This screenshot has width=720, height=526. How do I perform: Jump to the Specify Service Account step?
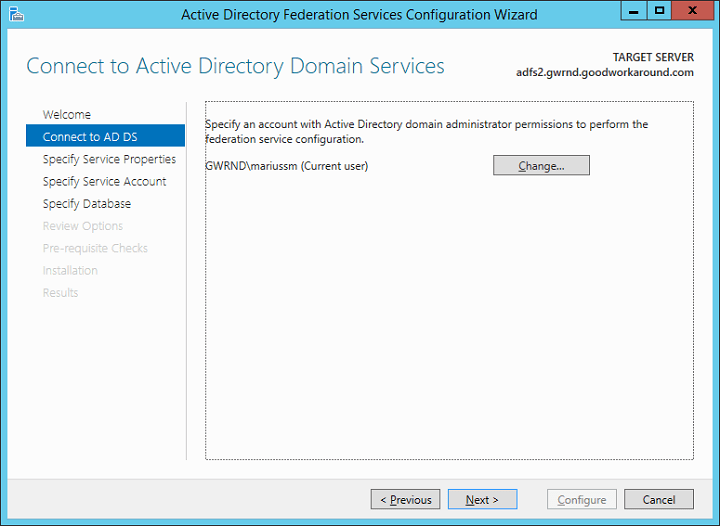point(104,182)
